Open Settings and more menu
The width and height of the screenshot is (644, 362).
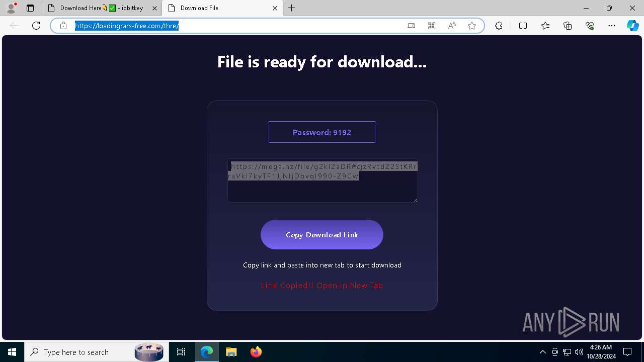pyautogui.click(x=612, y=26)
